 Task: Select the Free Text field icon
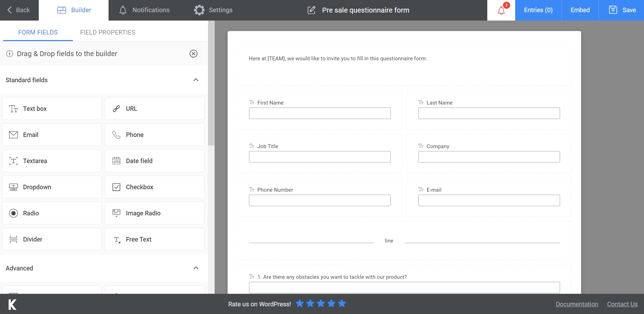tap(116, 239)
